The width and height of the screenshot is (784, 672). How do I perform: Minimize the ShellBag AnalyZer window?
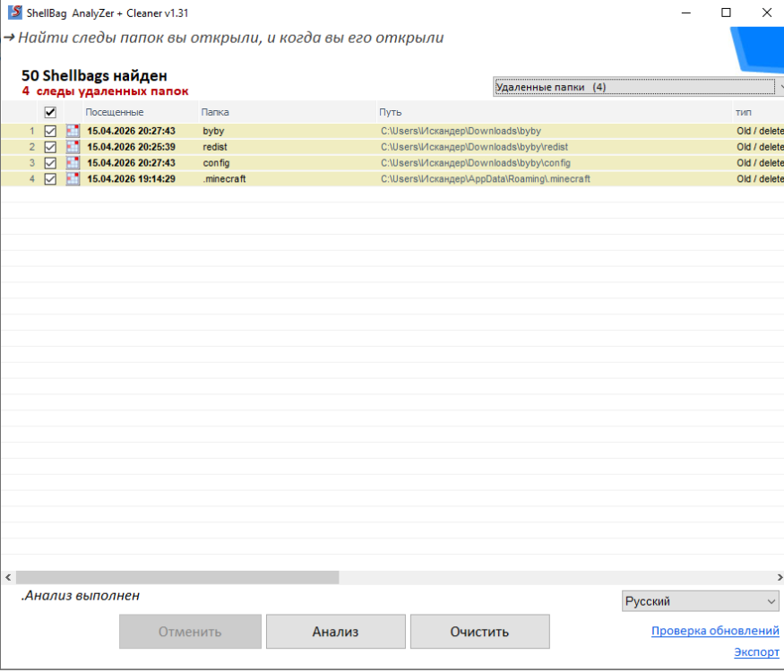pyautogui.click(x=686, y=13)
